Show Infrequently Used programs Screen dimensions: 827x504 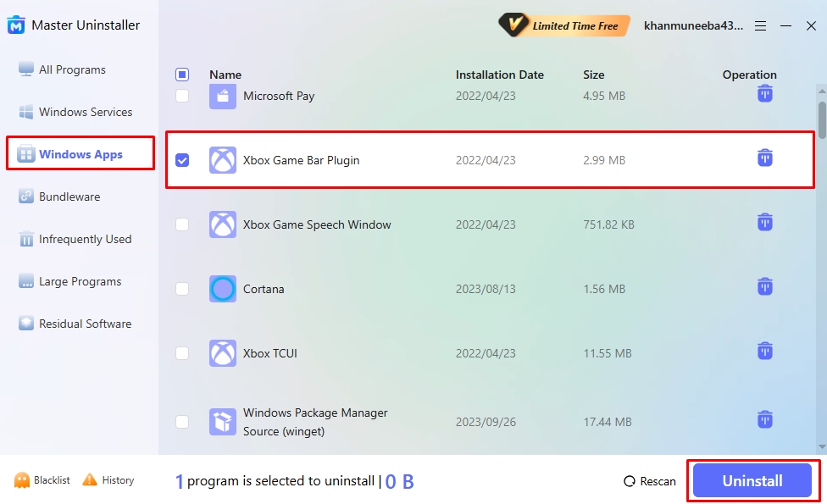85,239
